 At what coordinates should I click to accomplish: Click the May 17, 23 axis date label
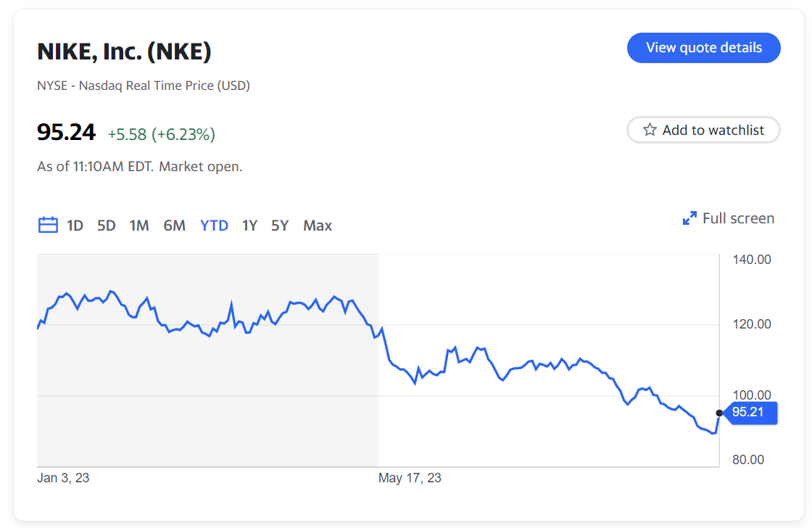click(410, 478)
